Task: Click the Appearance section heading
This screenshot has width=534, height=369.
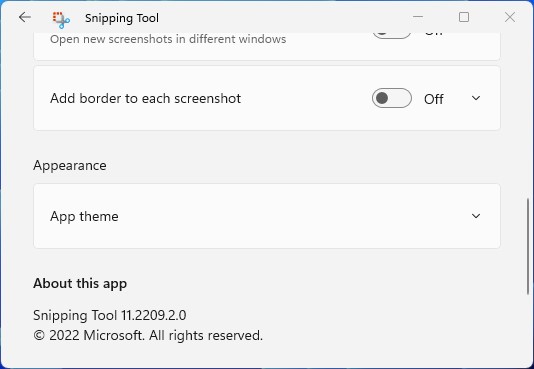Action: 70,166
